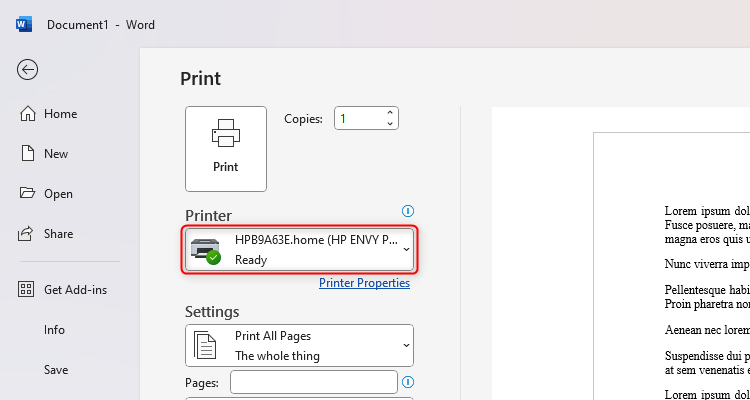Image resolution: width=750 pixels, height=400 pixels.
Task: Click the Pages info icon
Action: coord(407,382)
